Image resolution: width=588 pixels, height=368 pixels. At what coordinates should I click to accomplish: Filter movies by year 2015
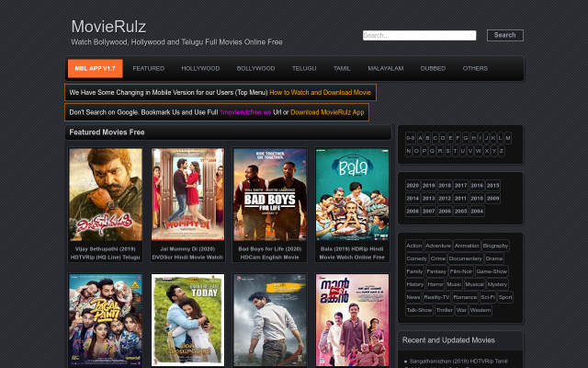(492, 186)
